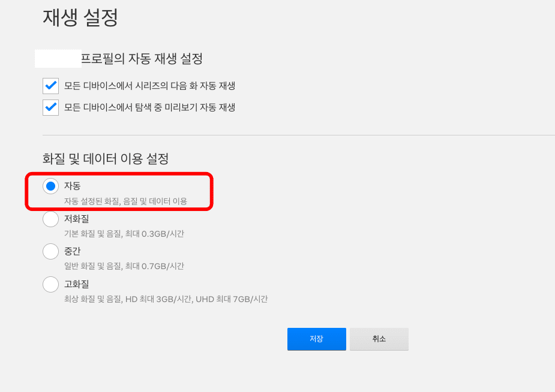Uncheck preview autoplay checkbox (미리보기 자동 재생)

pyautogui.click(x=50, y=107)
